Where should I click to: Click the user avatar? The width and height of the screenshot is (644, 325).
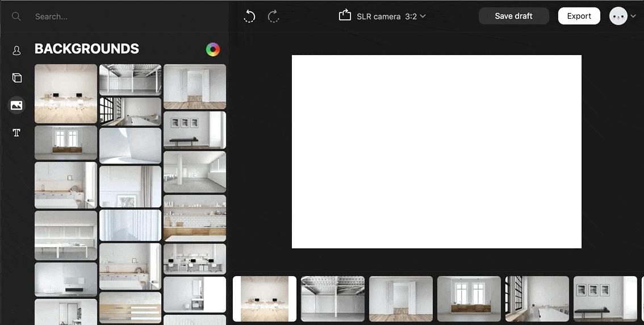click(x=618, y=16)
